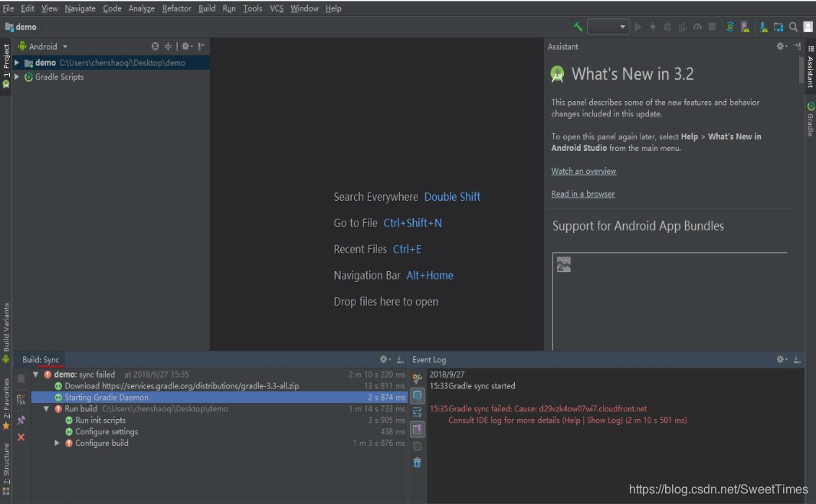
Task: Open Project panel gear settings
Action: 186,46
